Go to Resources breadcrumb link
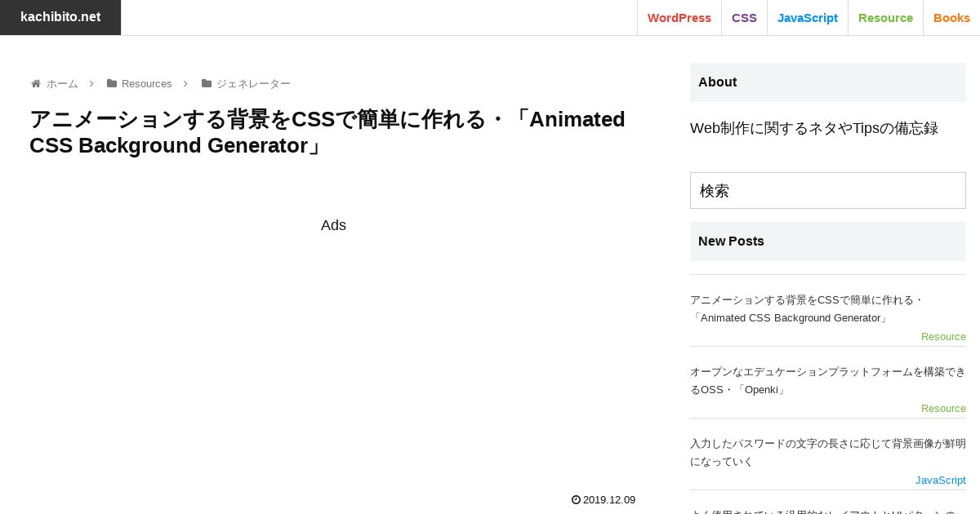 147,83
